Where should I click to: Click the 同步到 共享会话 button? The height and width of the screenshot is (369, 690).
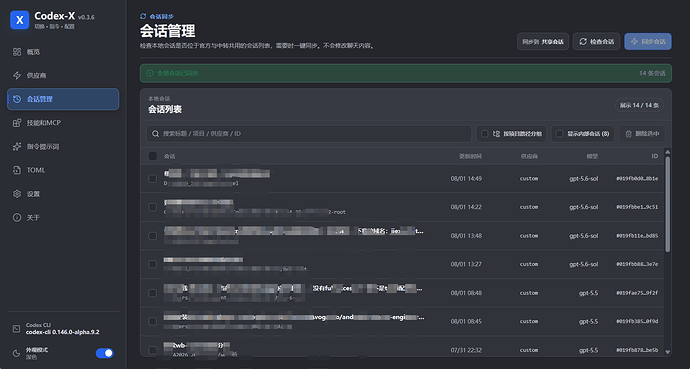tap(543, 41)
